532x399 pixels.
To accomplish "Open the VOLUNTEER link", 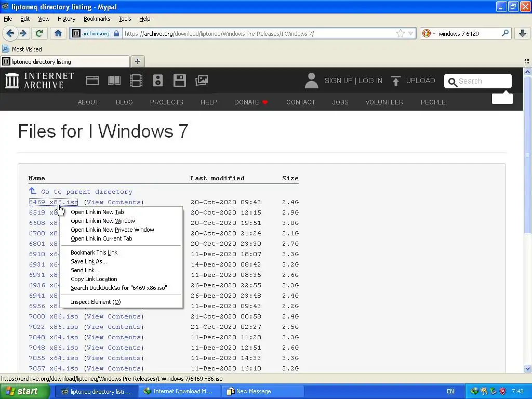I will pos(384,102).
